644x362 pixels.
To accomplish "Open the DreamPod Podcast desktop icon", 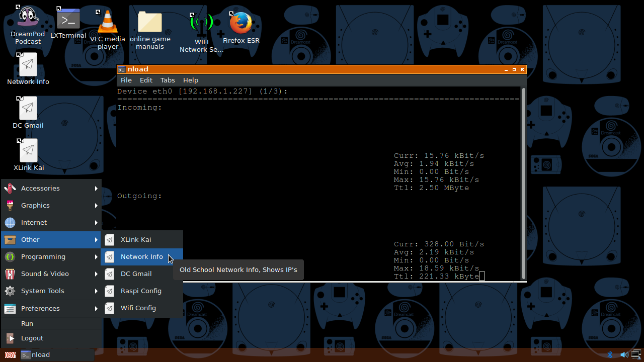I will coord(28,25).
